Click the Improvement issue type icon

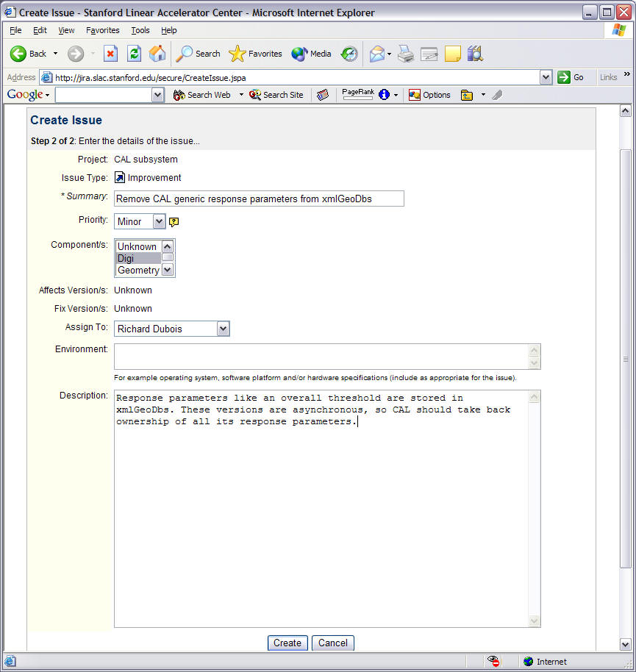[120, 177]
